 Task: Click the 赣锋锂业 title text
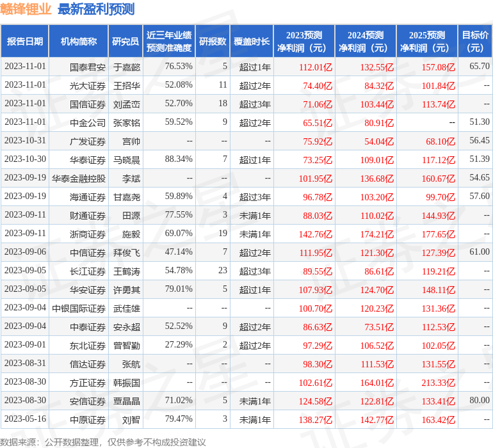point(26,10)
